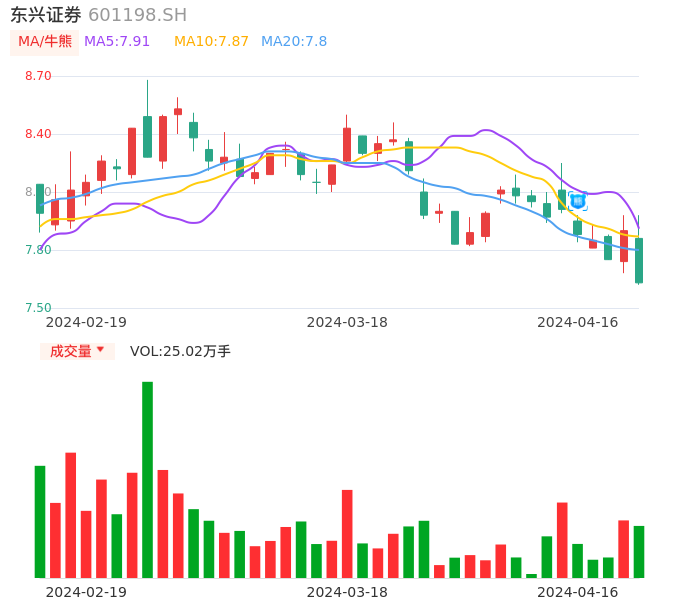686x606 pixels.
Task: Click 2024-02-19 date under volume chart
Action: coord(86,592)
